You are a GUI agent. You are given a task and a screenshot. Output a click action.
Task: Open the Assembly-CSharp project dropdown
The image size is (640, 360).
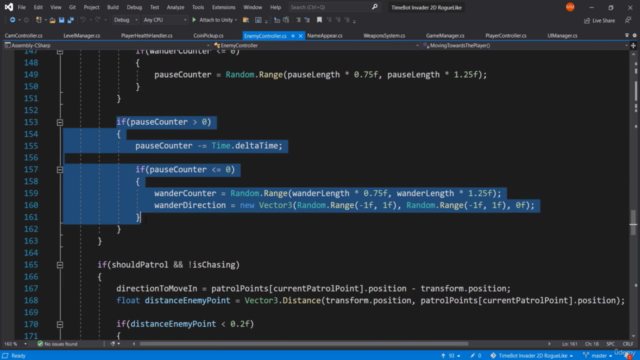tap(107, 45)
